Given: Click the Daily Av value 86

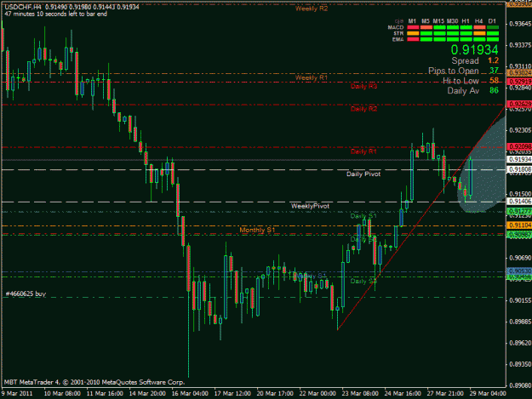Looking at the screenshot, I should tap(494, 90).
